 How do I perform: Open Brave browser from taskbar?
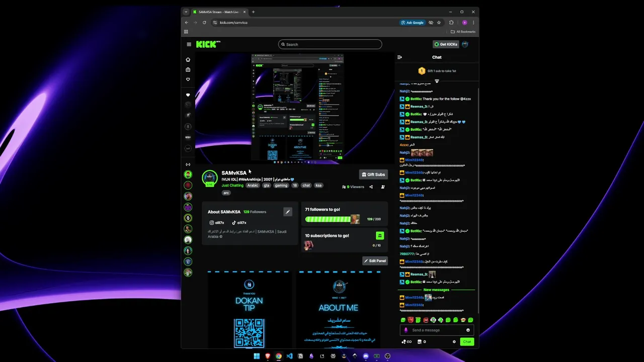click(267, 356)
